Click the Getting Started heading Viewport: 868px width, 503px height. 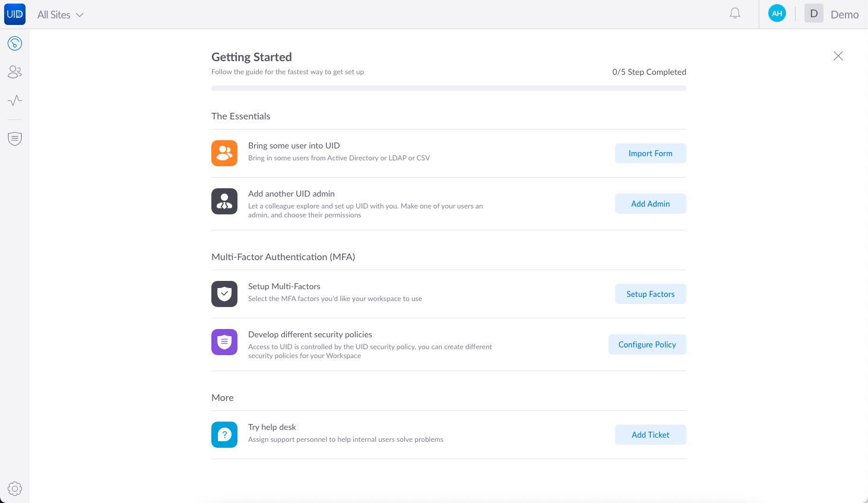pyautogui.click(x=252, y=57)
